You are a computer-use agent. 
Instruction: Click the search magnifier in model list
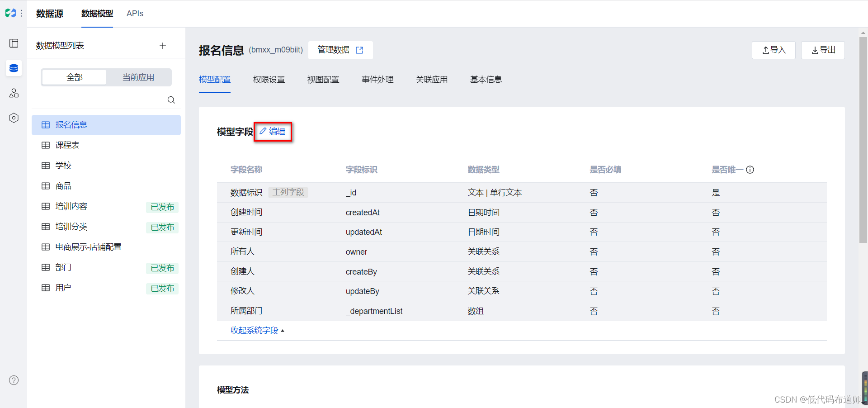[171, 100]
